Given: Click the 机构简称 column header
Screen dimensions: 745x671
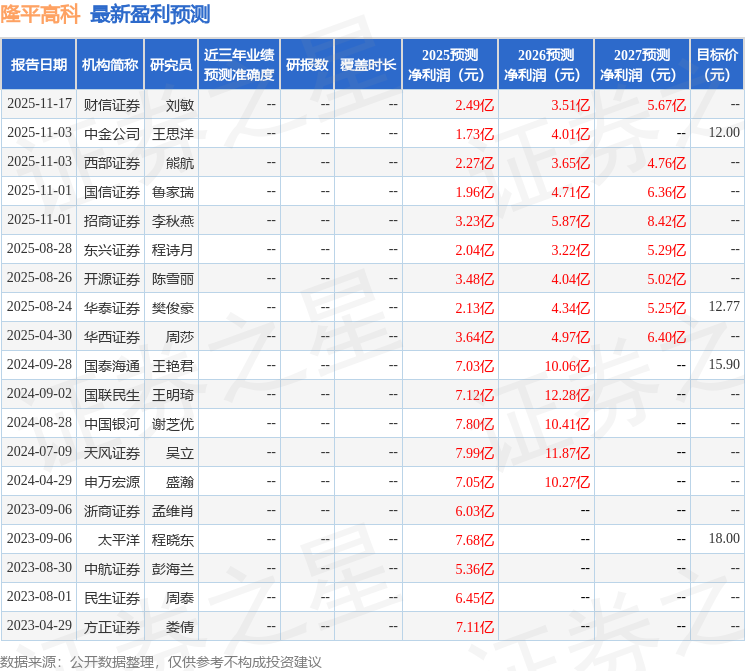Looking at the screenshot, I should point(110,64).
